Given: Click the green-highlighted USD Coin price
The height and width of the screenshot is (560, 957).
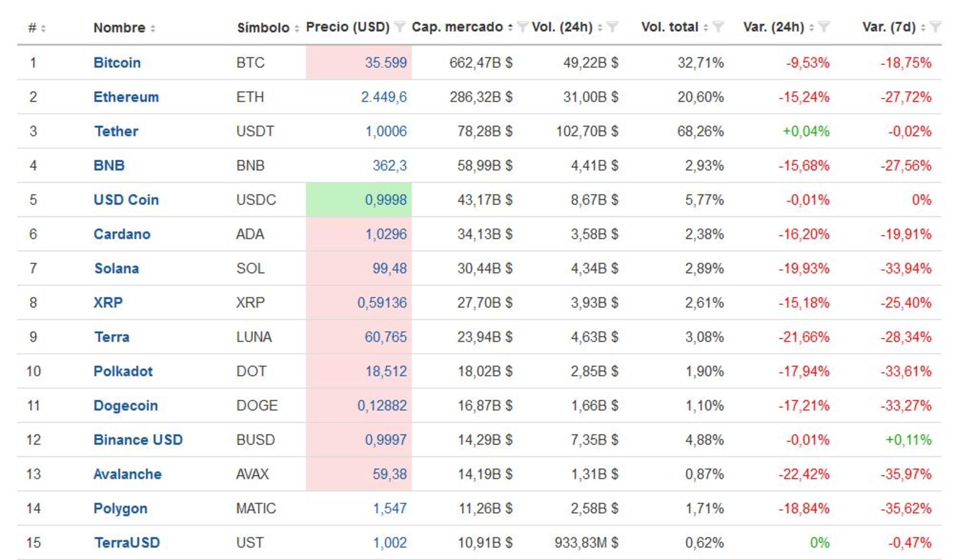Looking at the screenshot, I should coord(386,200).
